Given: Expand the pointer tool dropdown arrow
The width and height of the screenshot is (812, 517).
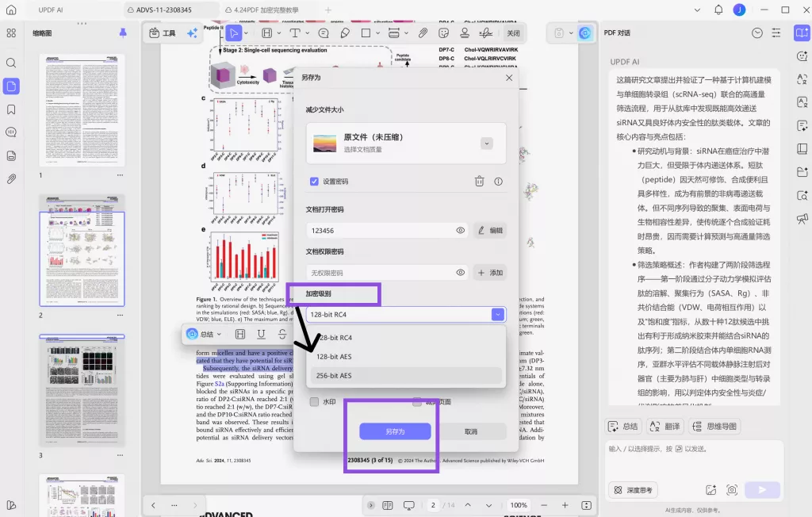Looking at the screenshot, I should point(246,33).
